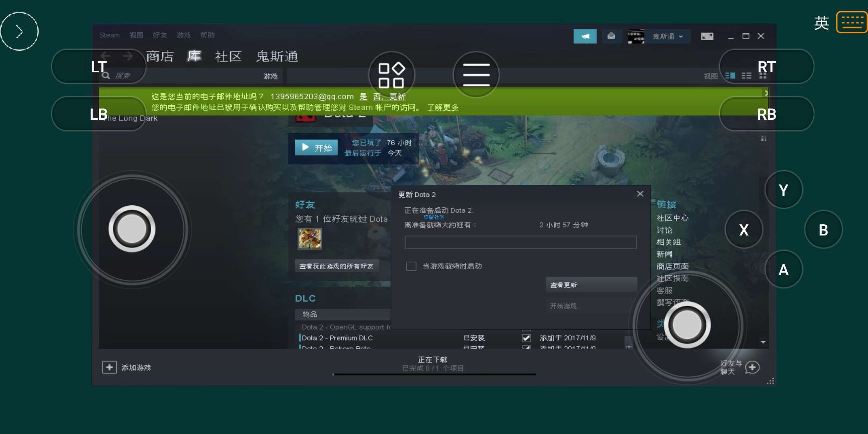Click 是 to confirm email address
The width and height of the screenshot is (868, 434).
(363, 96)
